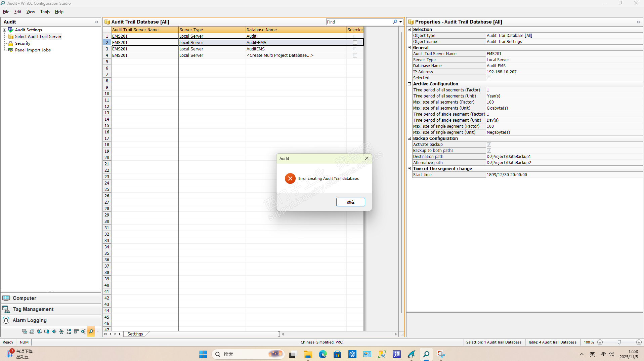The image size is (644, 361).
Task: Open the Edit menu
Action: (18, 12)
